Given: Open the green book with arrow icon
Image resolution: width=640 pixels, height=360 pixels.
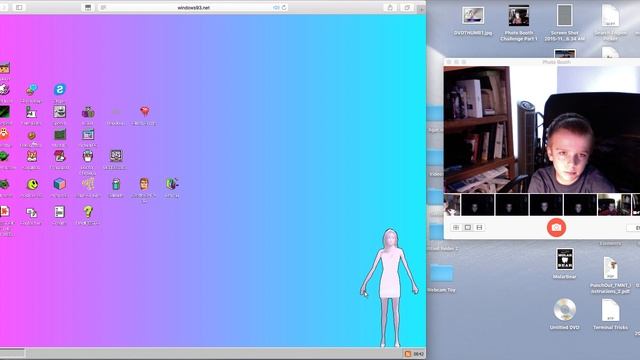Looking at the screenshot, I should click(x=172, y=184).
